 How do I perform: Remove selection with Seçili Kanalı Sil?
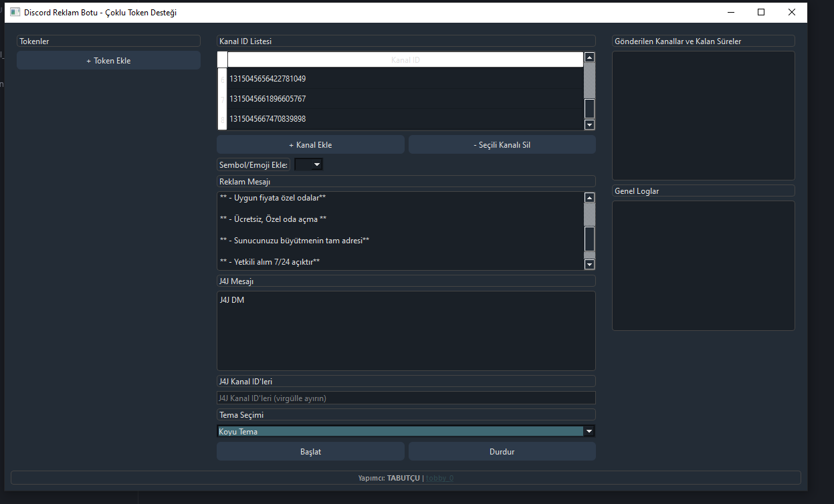point(502,144)
